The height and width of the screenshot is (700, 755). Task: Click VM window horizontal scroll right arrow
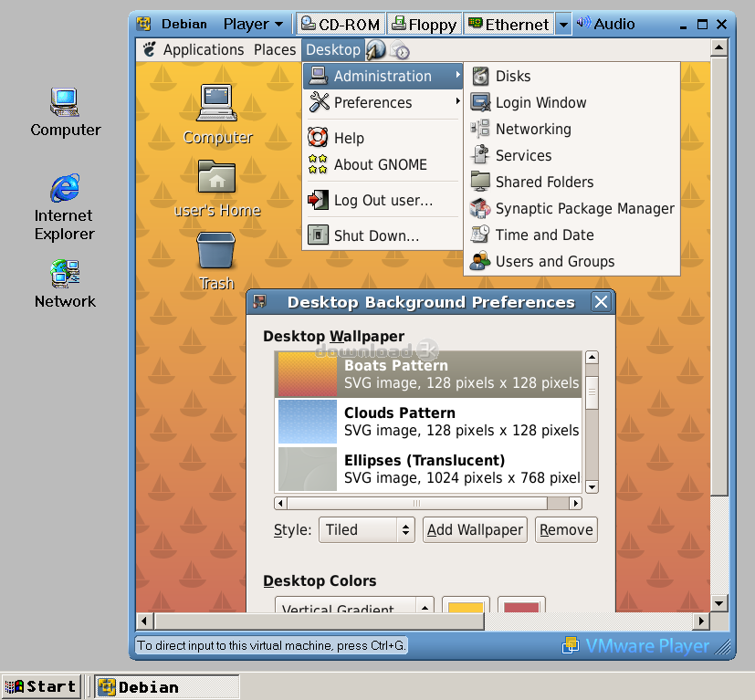point(701,621)
